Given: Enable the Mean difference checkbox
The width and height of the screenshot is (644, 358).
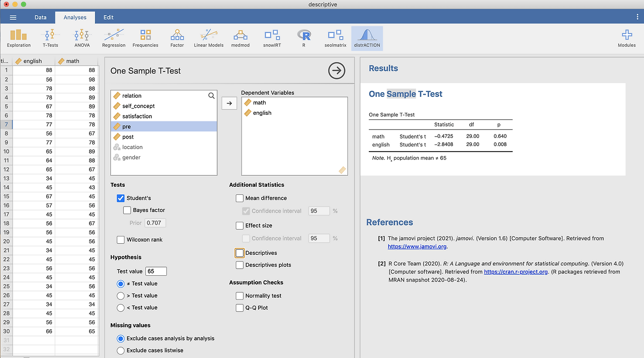Looking at the screenshot, I should click(x=239, y=198).
